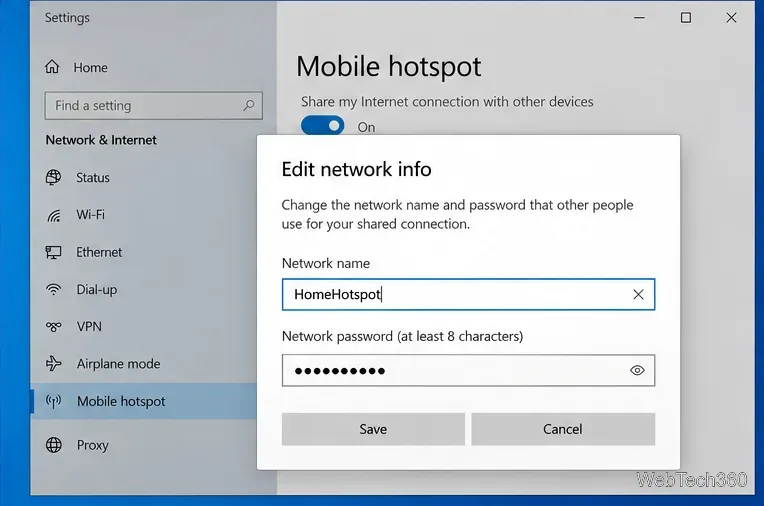Screen dimensions: 764x506
Task: Click the Status globe icon
Action: (x=53, y=177)
